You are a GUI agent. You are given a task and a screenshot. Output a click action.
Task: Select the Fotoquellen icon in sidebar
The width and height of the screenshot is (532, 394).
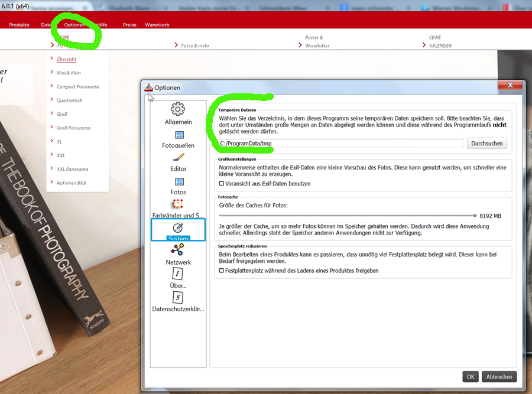point(179,135)
